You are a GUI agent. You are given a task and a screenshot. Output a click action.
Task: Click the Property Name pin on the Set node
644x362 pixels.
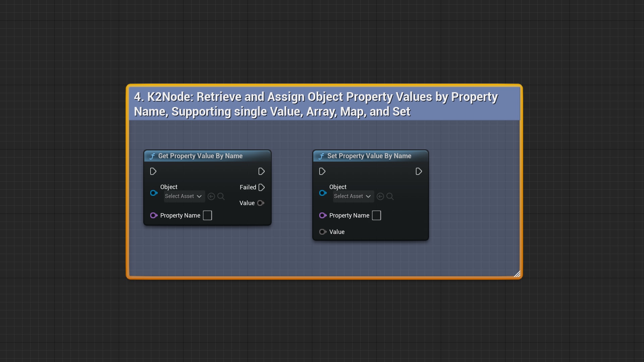(x=323, y=216)
